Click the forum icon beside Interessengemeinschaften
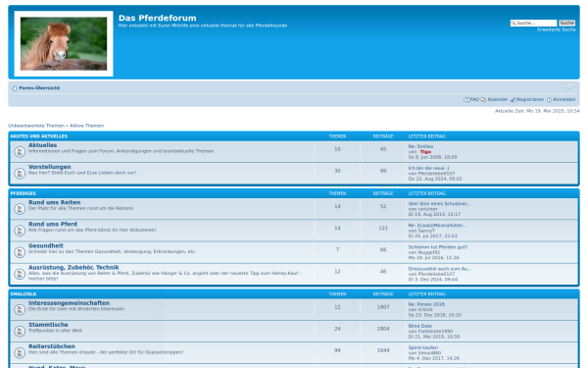 [20, 309]
